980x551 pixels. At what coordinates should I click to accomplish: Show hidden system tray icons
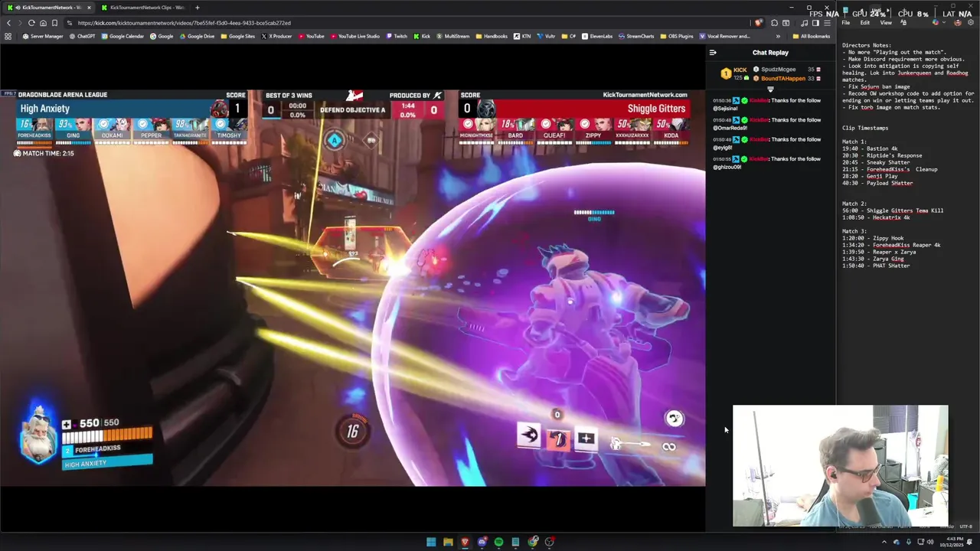click(884, 542)
